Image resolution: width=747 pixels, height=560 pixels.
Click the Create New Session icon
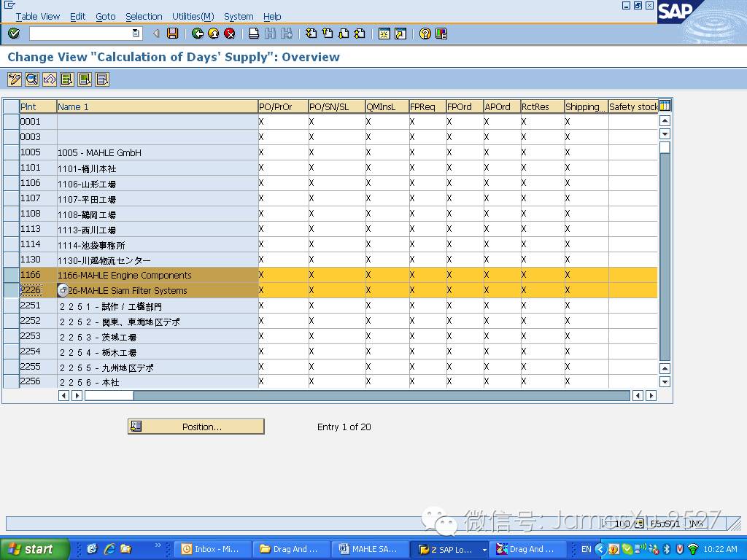[x=384, y=34]
